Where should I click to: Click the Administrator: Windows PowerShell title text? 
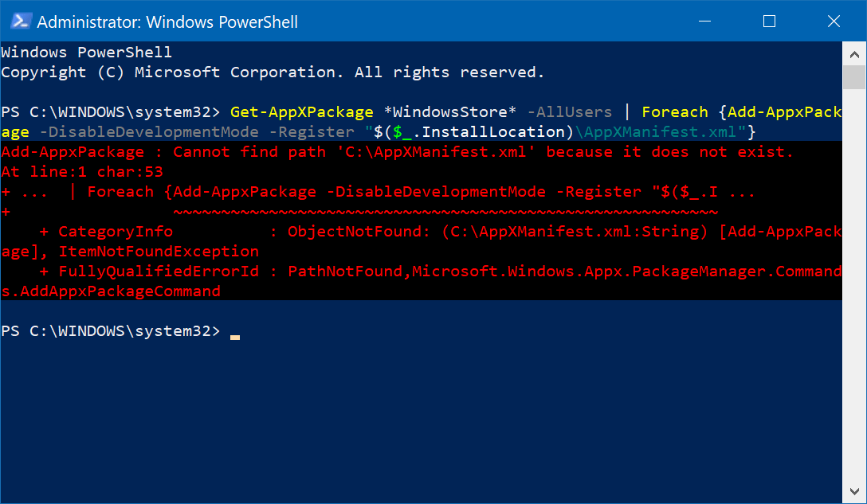pyautogui.click(x=167, y=21)
